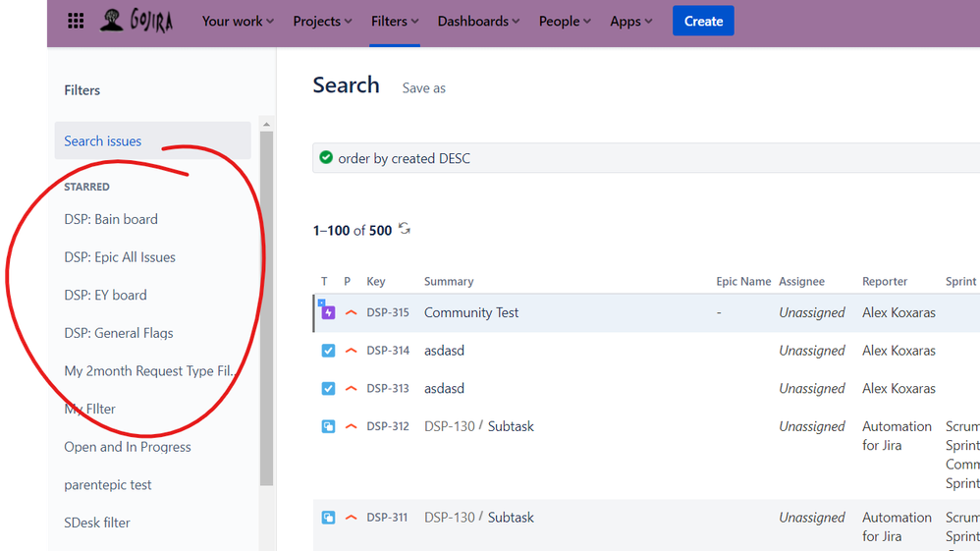Viewport: 980px width, 551px height.
Task: Open the DSP: General Flags filter
Action: (118, 333)
